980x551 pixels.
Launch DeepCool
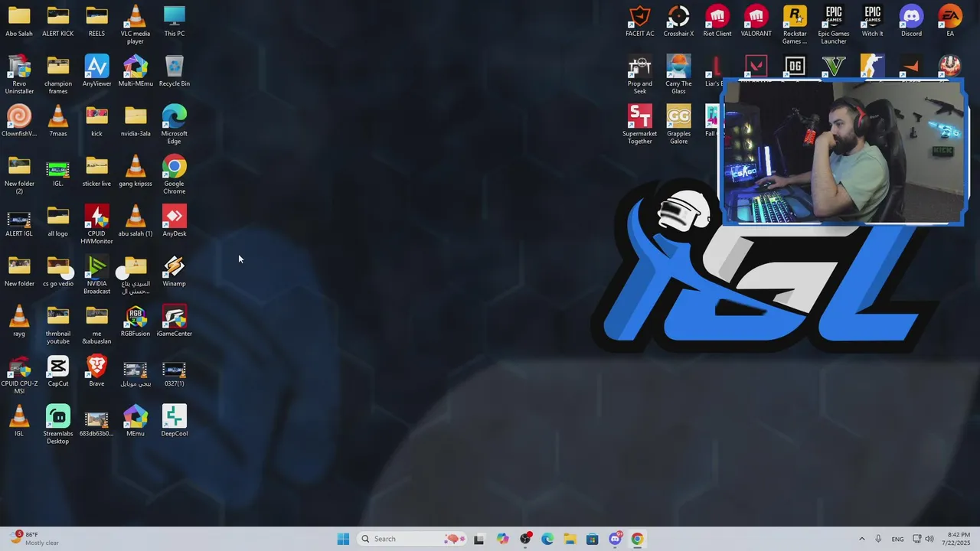175,421
